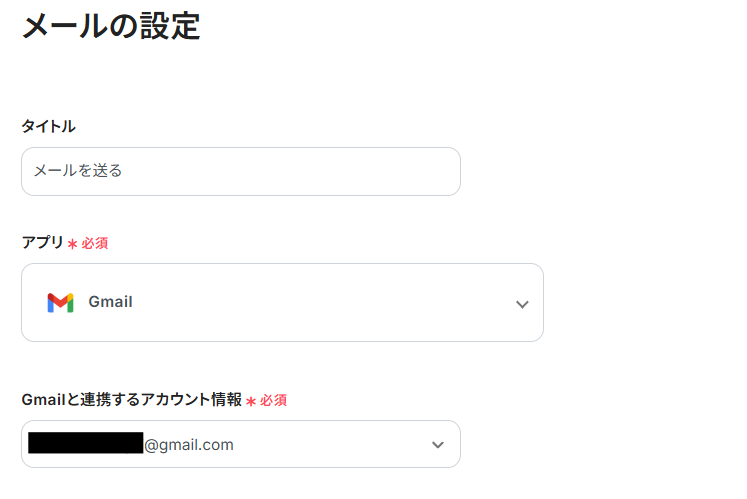Click the 必須 marker next to アカウント情報
747x499 pixels.
[274, 400]
